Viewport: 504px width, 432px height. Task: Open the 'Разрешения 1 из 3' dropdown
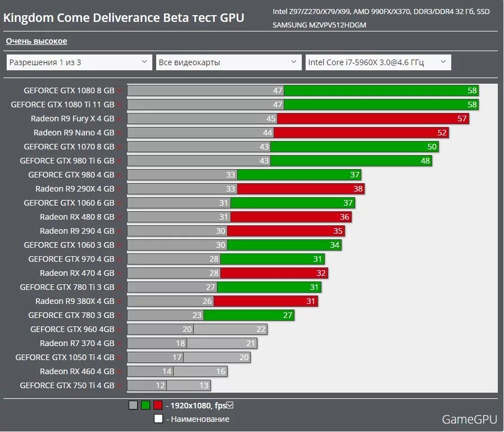click(79, 62)
